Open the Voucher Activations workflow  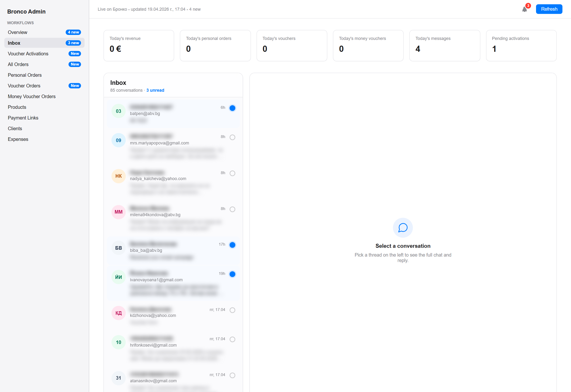pos(28,53)
